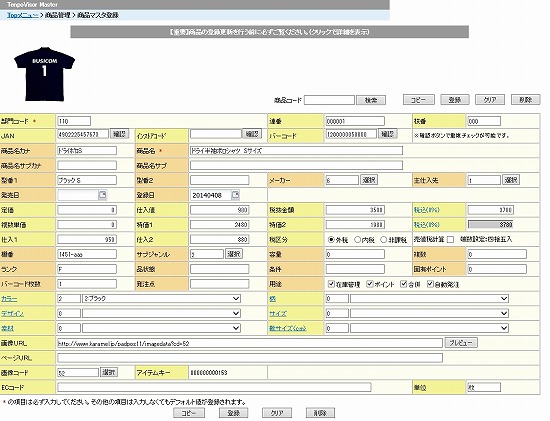Expand the サイズ dropdown list
Image resolution: width=550 pixels, height=421 pixels.
point(429,313)
